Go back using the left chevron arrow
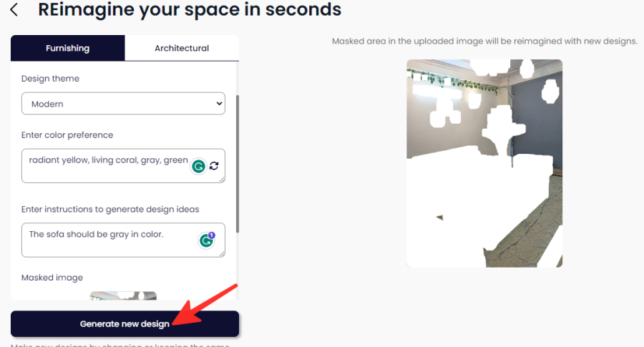644x347 pixels. 14,9
